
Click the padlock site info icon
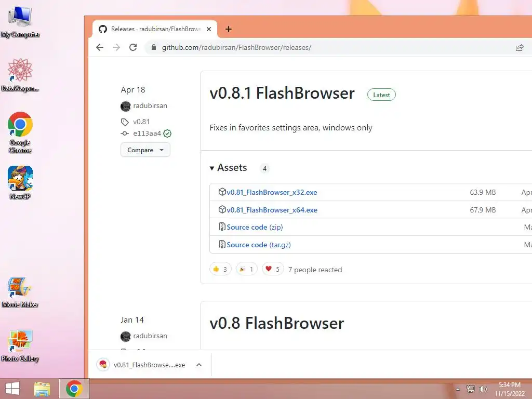(154, 47)
